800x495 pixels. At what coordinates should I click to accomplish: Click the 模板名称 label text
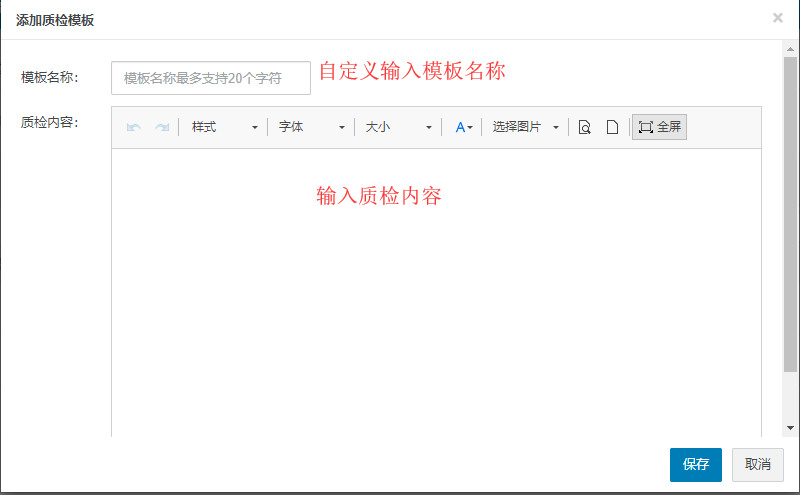(x=49, y=77)
